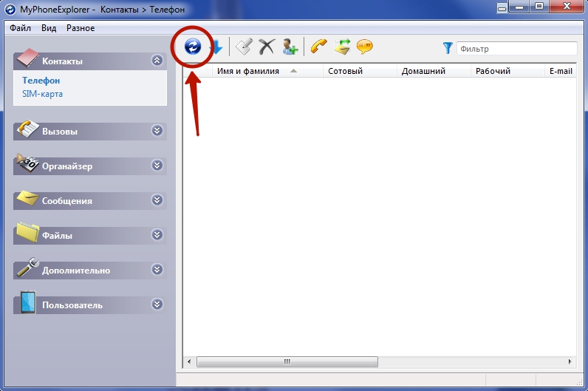
Task: Expand the Файлы section chevron
Action: point(157,235)
